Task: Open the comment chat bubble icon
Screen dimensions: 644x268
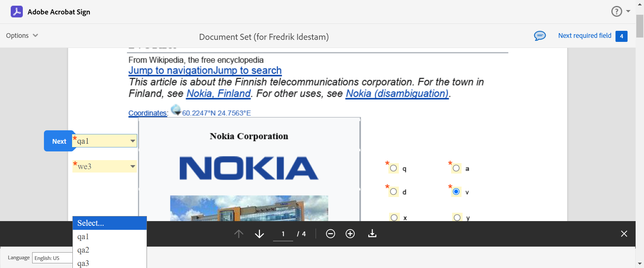Action: [x=540, y=36]
